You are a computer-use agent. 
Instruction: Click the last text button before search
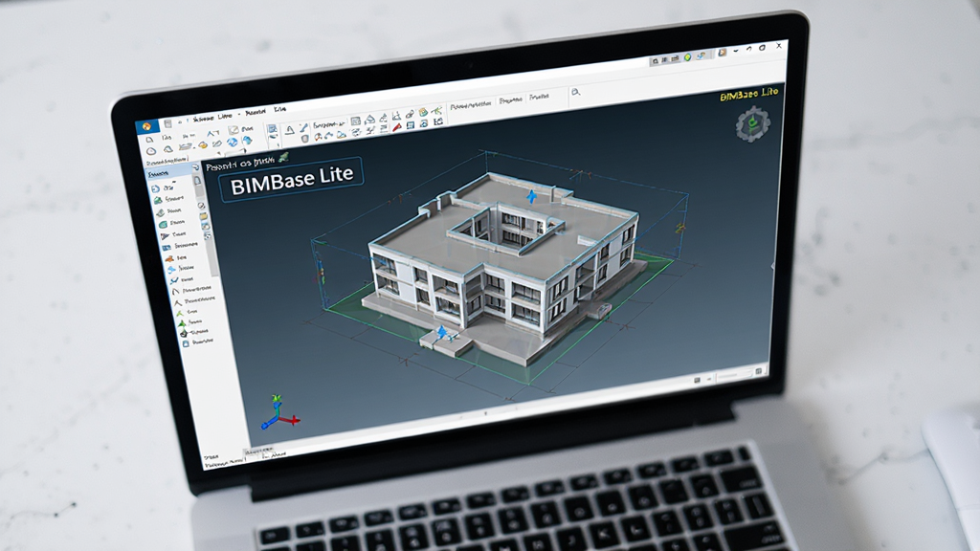coord(539,97)
